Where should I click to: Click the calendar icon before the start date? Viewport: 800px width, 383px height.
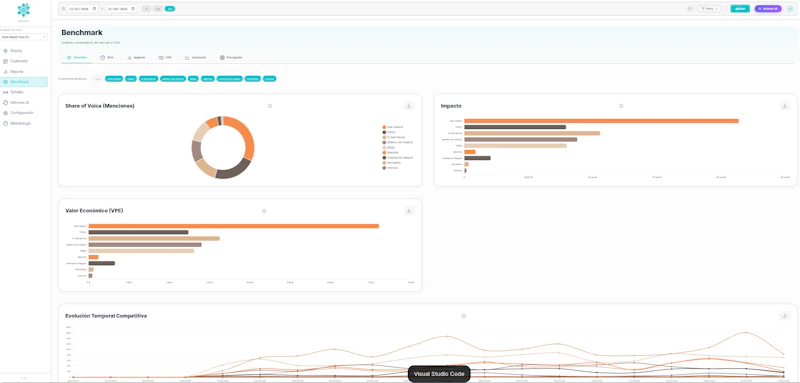coord(63,9)
